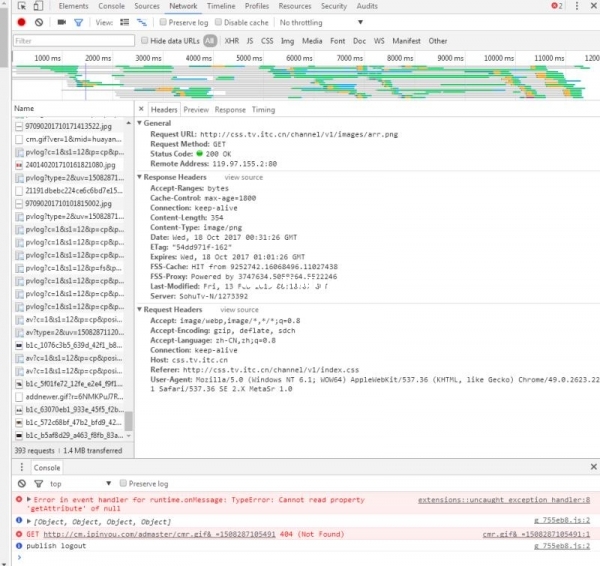600x566 pixels.
Task: Collapse the Response Headers section
Action: click(x=140, y=177)
